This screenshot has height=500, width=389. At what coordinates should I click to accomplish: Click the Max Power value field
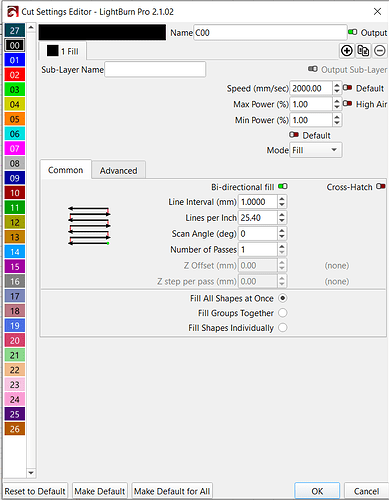pos(311,104)
